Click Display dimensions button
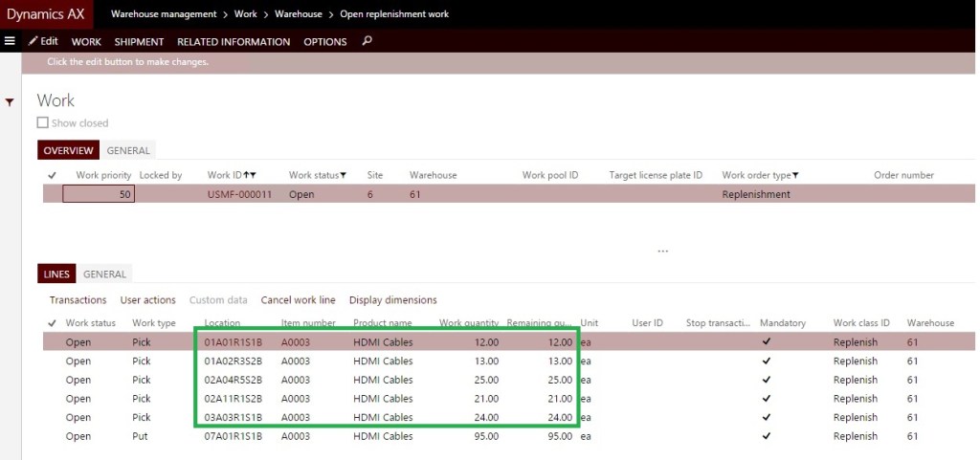This screenshot has height=460, width=980. [x=392, y=300]
